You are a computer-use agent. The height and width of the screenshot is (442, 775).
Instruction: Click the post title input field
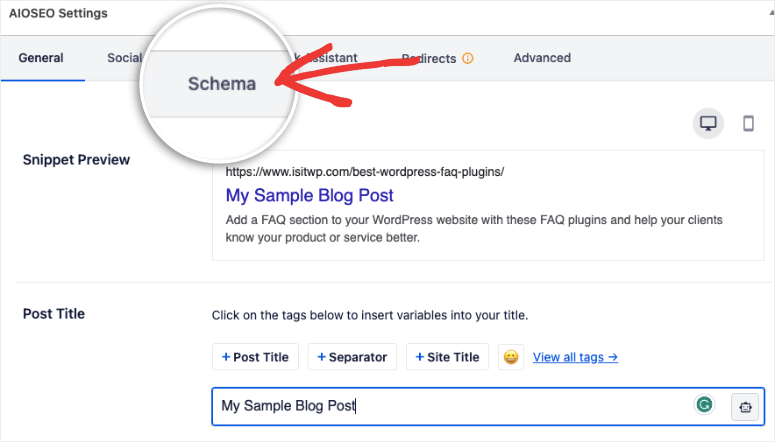click(450, 406)
